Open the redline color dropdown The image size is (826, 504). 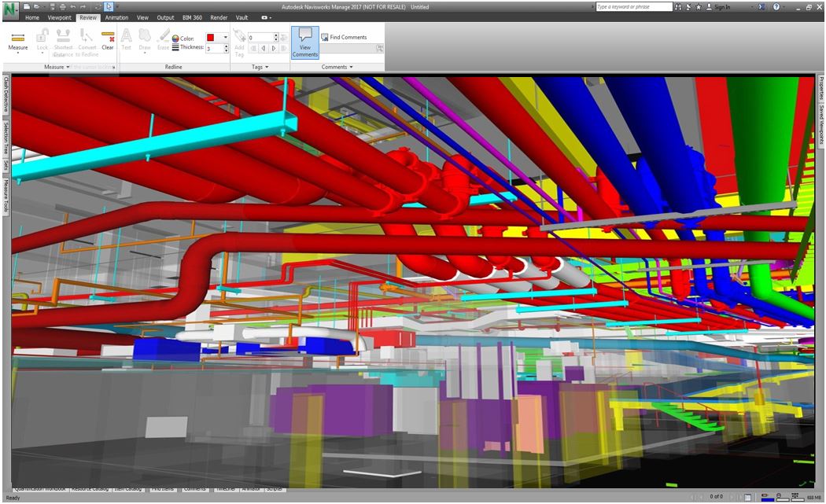226,37
